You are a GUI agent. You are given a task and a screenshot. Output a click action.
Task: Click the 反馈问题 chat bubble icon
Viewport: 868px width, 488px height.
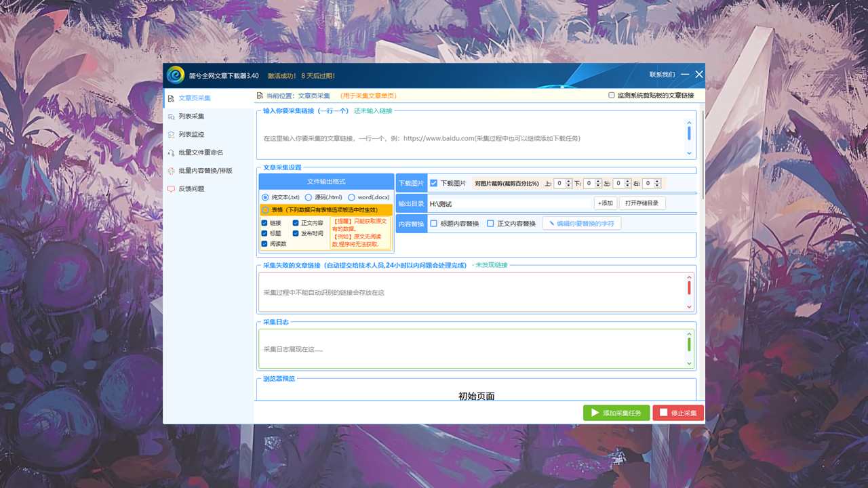click(x=171, y=189)
